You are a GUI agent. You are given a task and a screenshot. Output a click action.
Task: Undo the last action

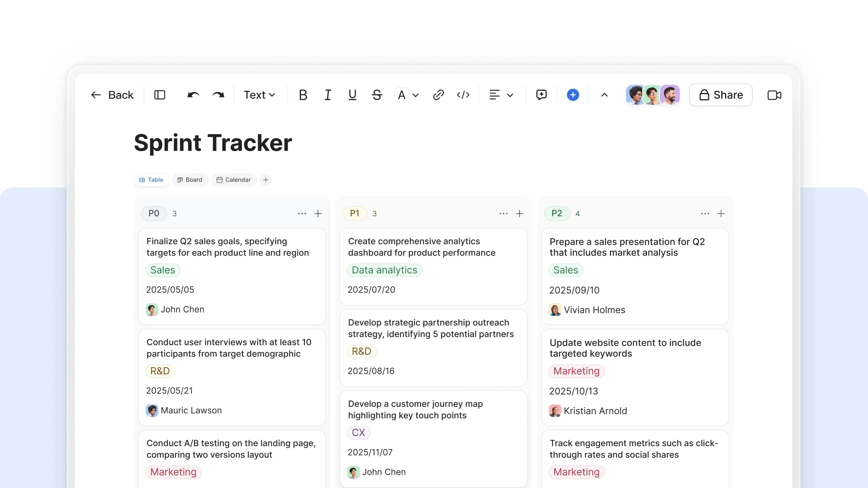click(193, 95)
